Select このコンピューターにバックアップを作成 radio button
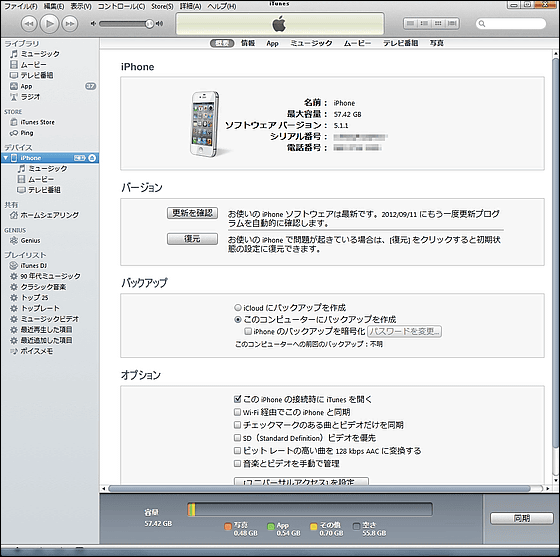 (x=238, y=319)
